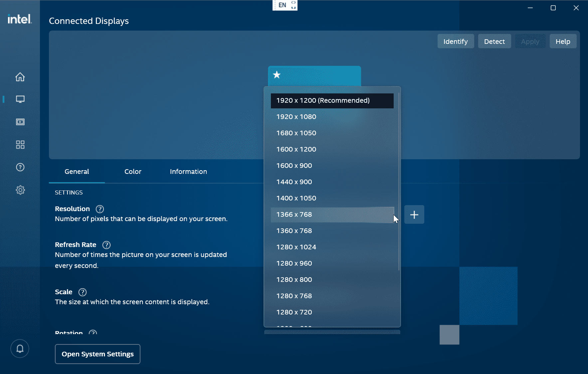Open the Home section in the sidebar
588x374 pixels.
[x=20, y=77]
